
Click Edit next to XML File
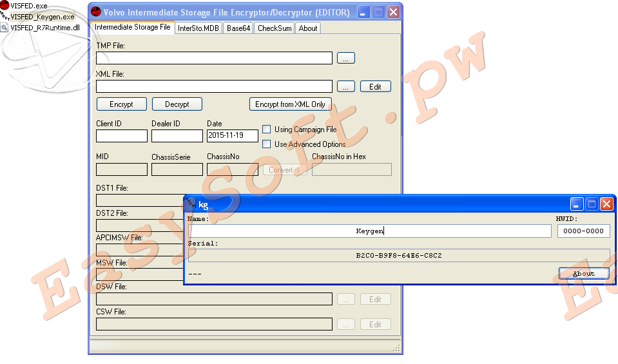(x=375, y=87)
